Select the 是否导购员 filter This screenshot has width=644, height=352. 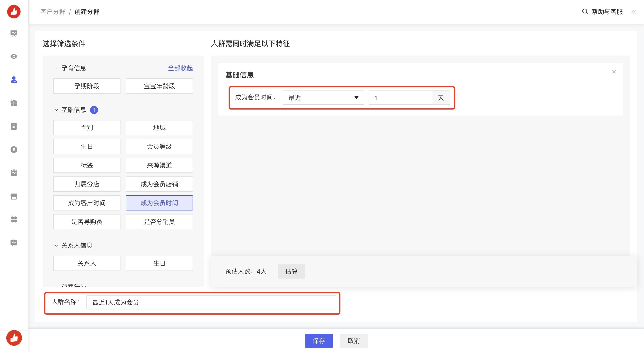click(x=87, y=221)
